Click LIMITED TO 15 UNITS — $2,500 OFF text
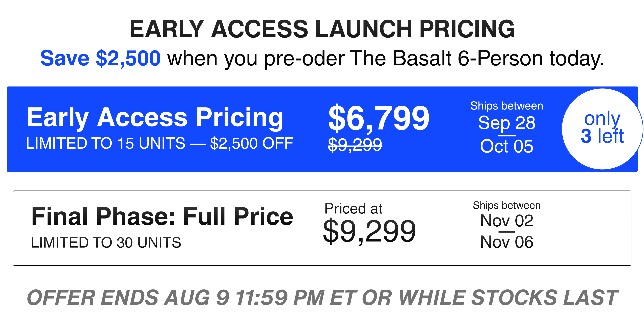The width and height of the screenshot is (644, 323). (159, 143)
